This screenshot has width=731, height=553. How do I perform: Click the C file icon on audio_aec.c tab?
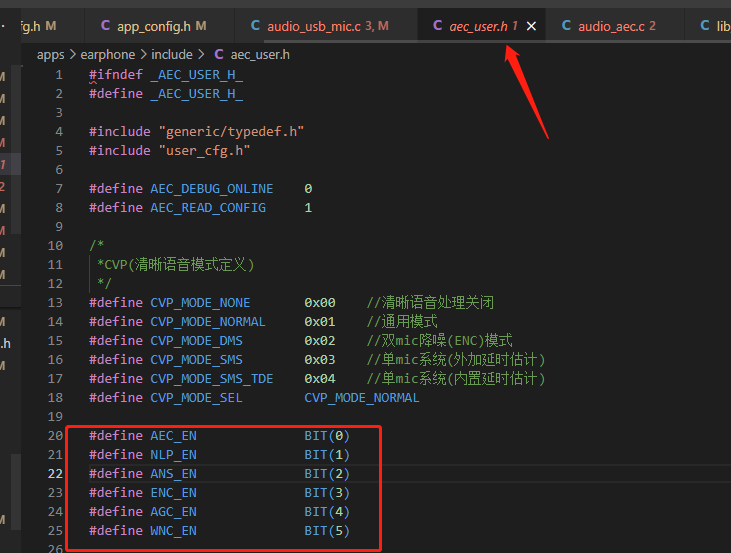pos(566,26)
